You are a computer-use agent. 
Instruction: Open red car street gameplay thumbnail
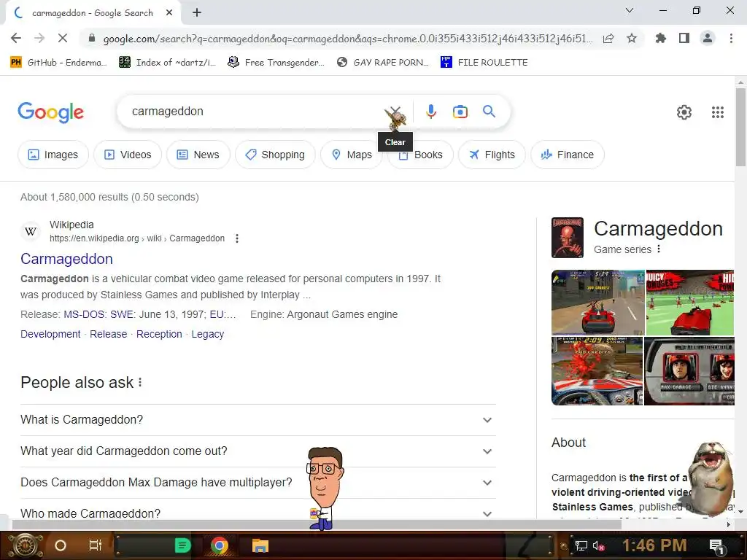pyautogui.click(x=598, y=303)
